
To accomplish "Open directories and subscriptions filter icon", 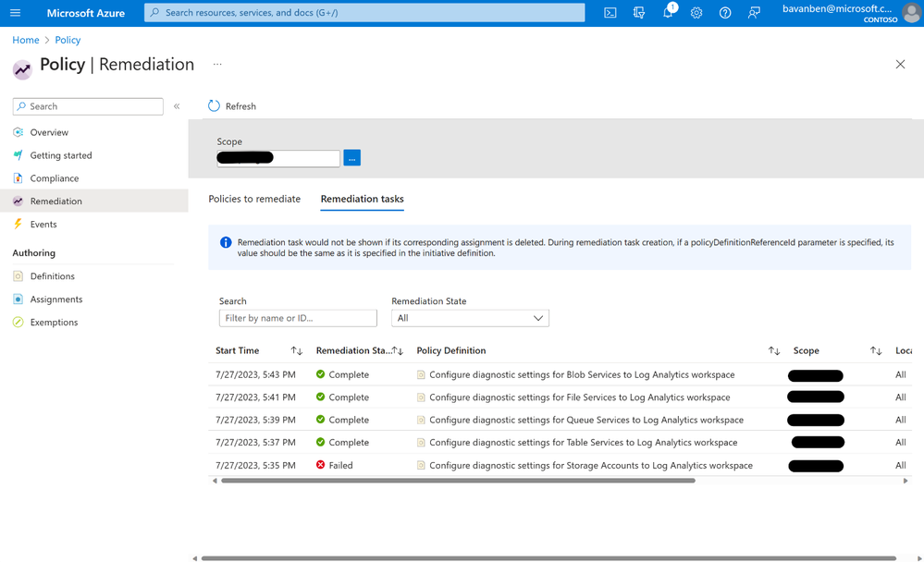I will tap(639, 12).
